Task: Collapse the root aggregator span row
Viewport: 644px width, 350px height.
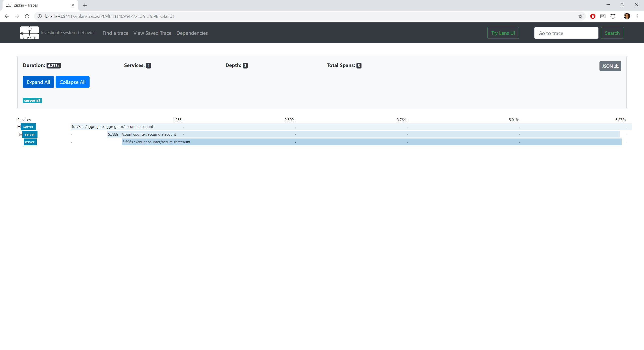Action: click(x=19, y=126)
